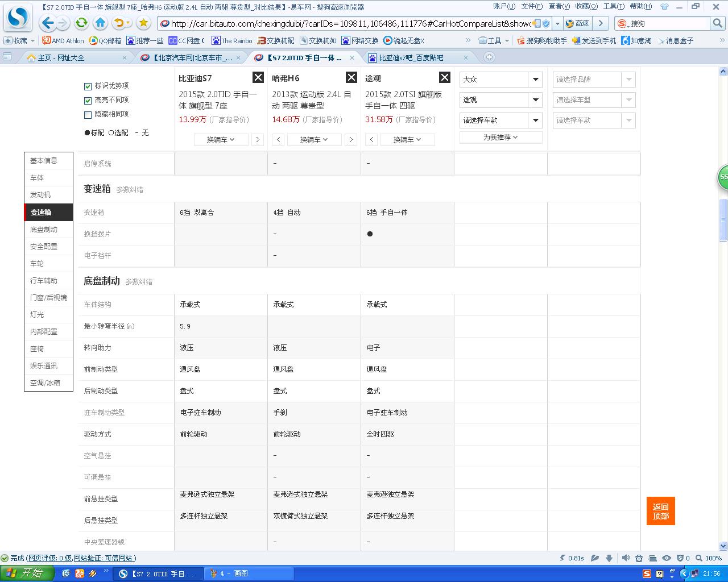Open the 请选择车型 dropdown

point(594,100)
